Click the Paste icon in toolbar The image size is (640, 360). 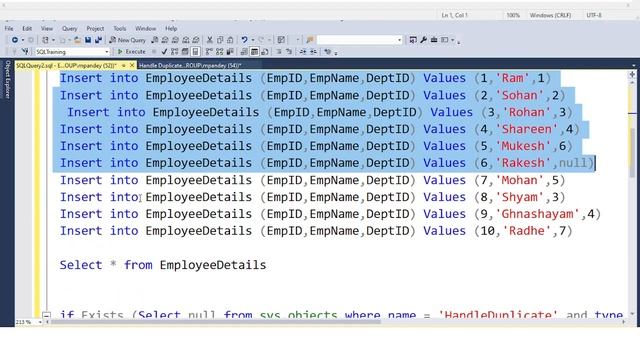[x=230, y=40]
